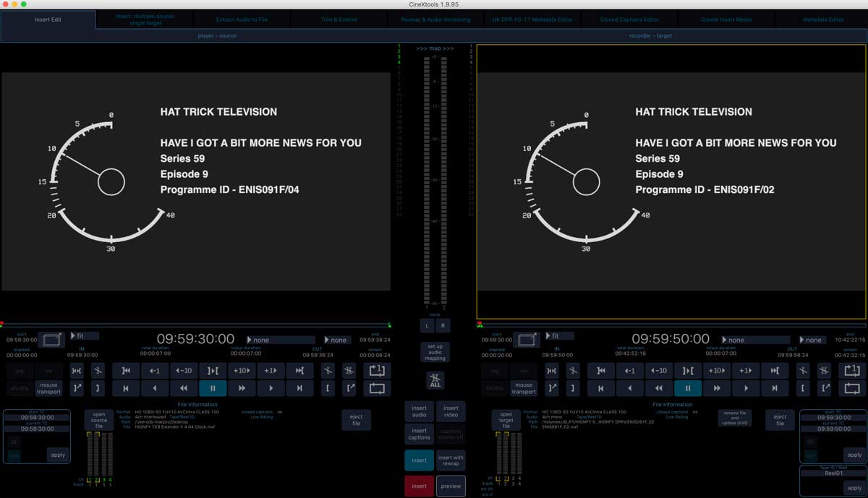868x498 pixels.
Task: Click source start TC field 09:59:30:00
Action: pyautogui.click(x=38, y=418)
